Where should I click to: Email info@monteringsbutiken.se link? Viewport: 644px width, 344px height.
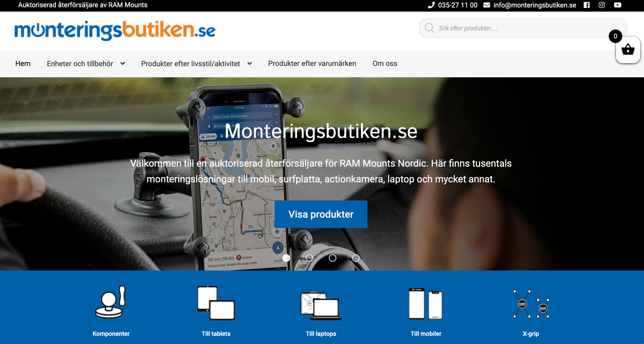click(535, 5)
